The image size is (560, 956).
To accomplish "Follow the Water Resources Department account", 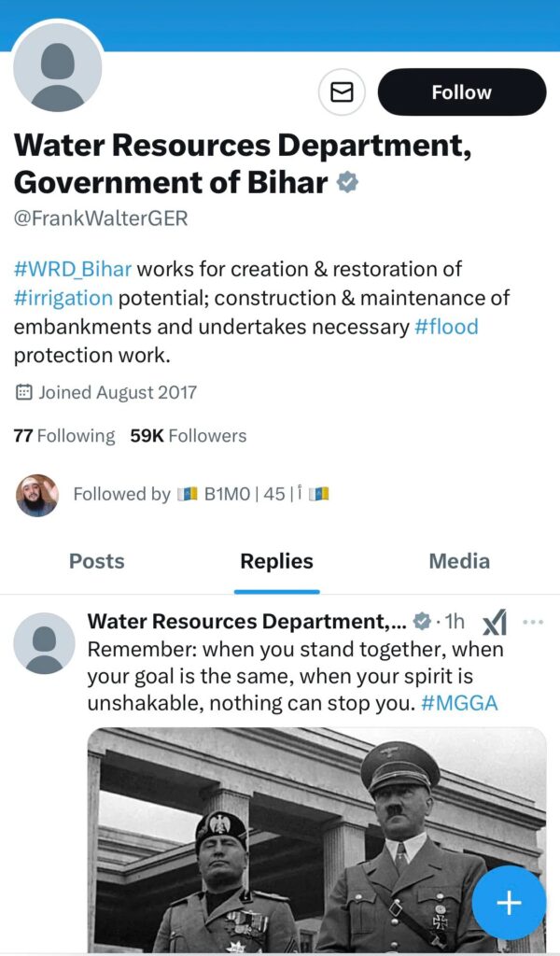I will click(461, 92).
